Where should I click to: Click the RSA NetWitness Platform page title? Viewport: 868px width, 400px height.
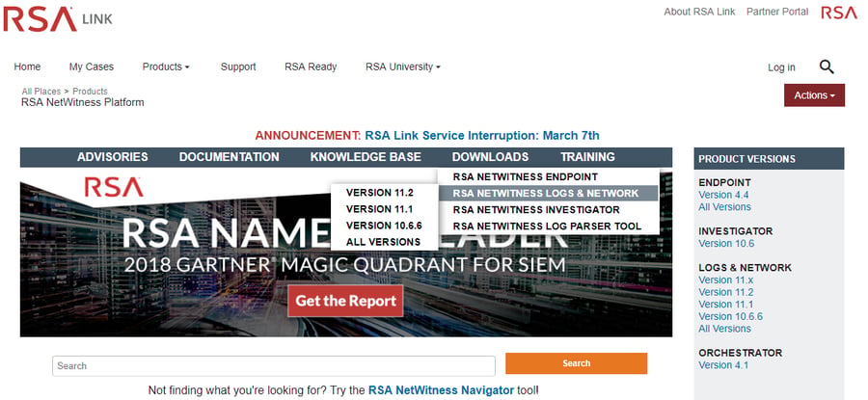(x=83, y=102)
